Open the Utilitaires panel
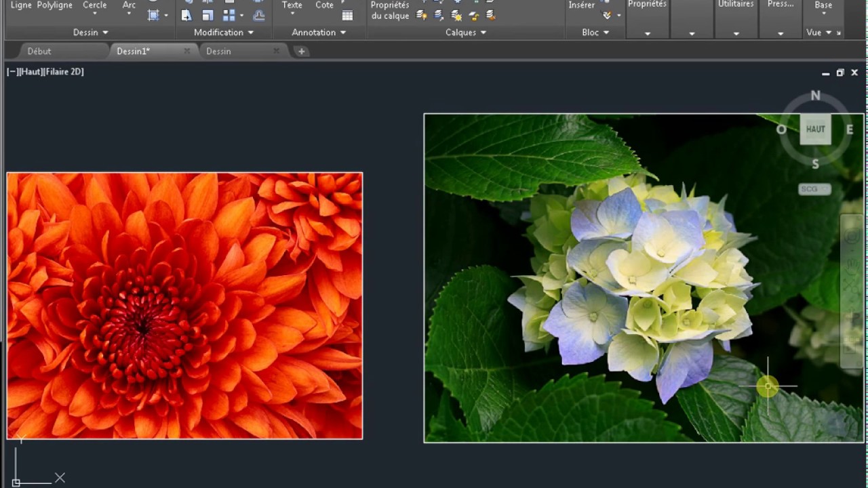Viewport: 868px width, 488px height. (x=736, y=4)
